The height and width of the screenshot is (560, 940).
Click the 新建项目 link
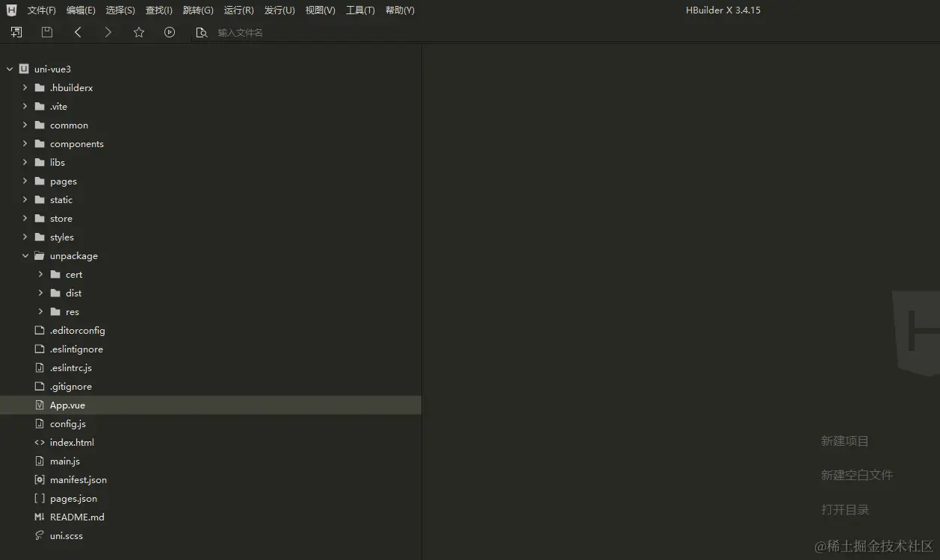click(845, 441)
